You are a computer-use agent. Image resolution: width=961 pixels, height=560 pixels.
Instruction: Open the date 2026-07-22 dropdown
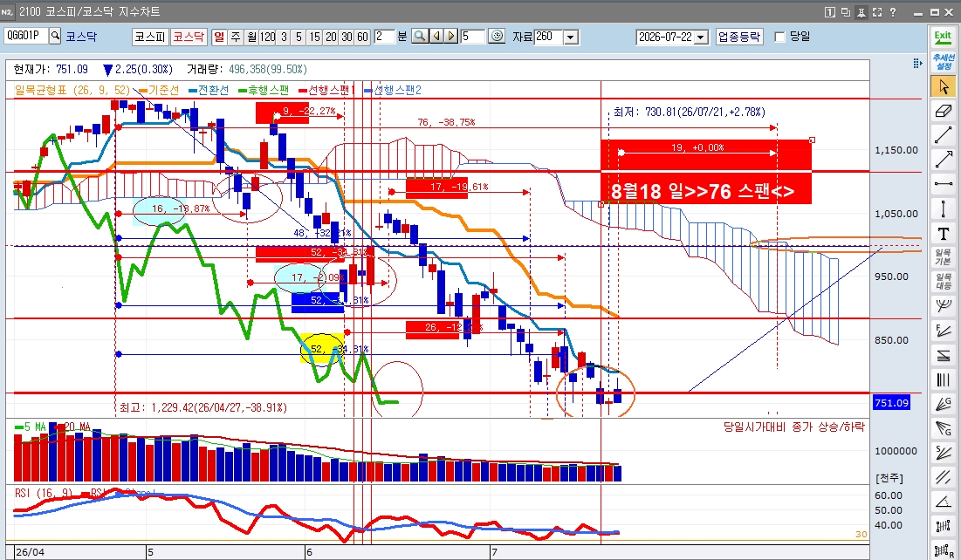click(x=702, y=37)
